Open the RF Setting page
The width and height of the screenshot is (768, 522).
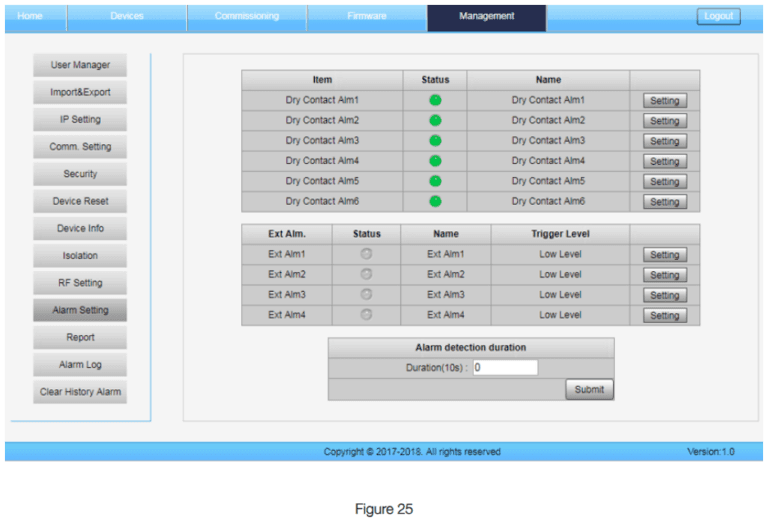point(80,283)
